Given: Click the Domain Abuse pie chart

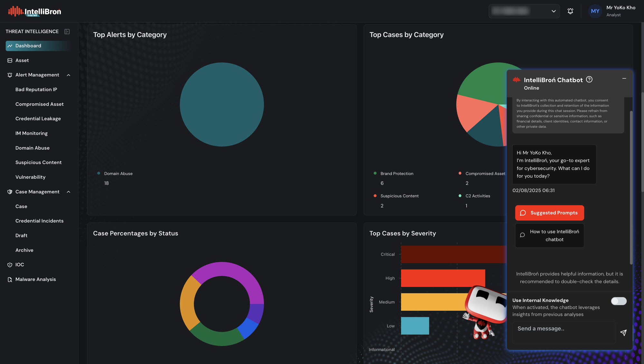Looking at the screenshot, I should (222, 104).
